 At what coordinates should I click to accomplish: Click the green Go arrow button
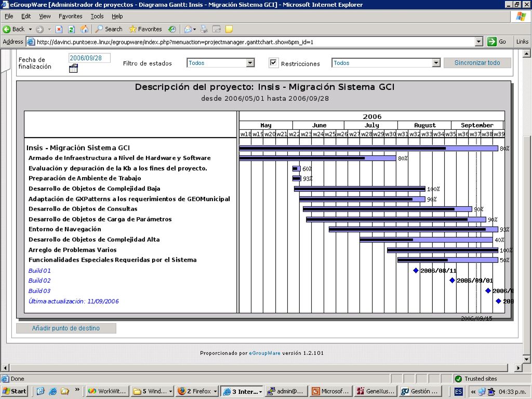click(491, 42)
